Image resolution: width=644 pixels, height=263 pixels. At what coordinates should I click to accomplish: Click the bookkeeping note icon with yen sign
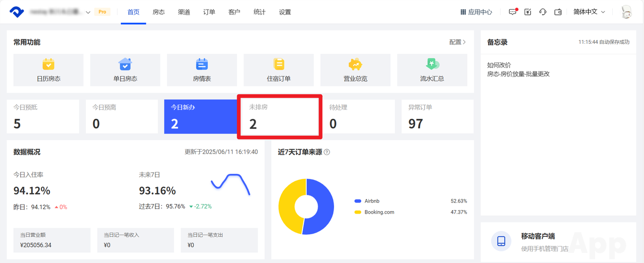point(527,12)
